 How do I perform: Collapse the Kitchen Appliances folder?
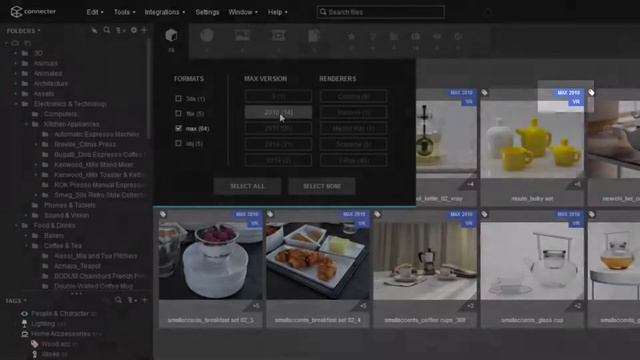coord(26,124)
